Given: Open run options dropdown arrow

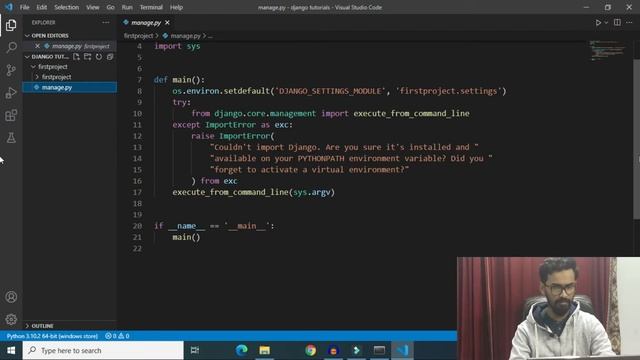Looking at the screenshot, I should tap(606, 22).
